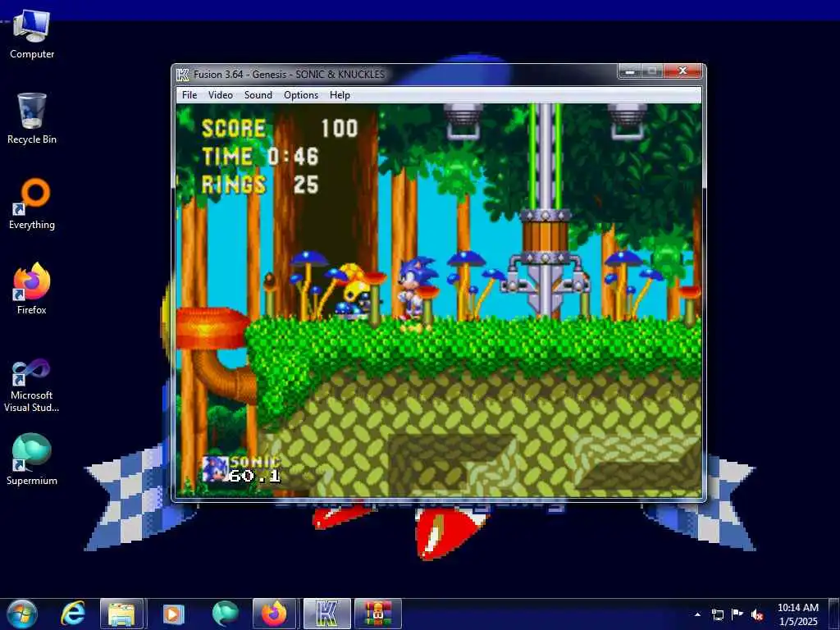Select the Supermium desktop shortcut

(x=32, y=459)
